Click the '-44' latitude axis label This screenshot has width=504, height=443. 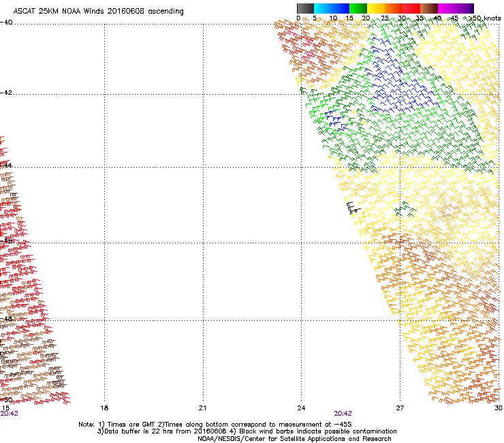(6, 166)
